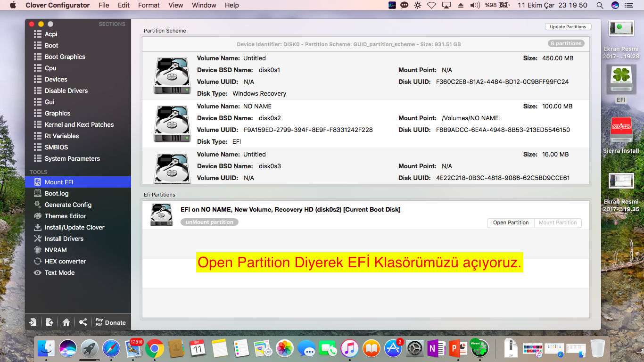
Task: Select Install/Update Clover in sidebar
Action: (74, 227)
